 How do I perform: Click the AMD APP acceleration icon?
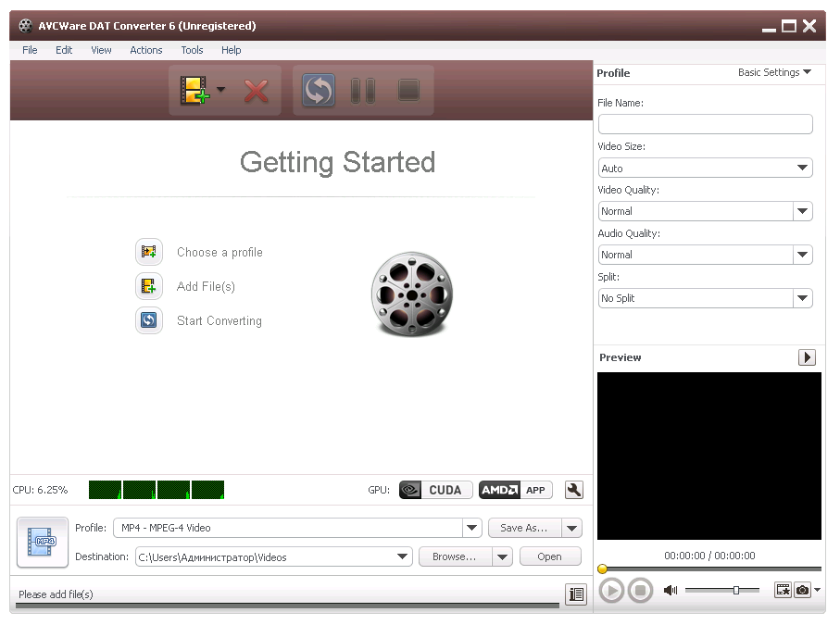(x=515, y=490)
